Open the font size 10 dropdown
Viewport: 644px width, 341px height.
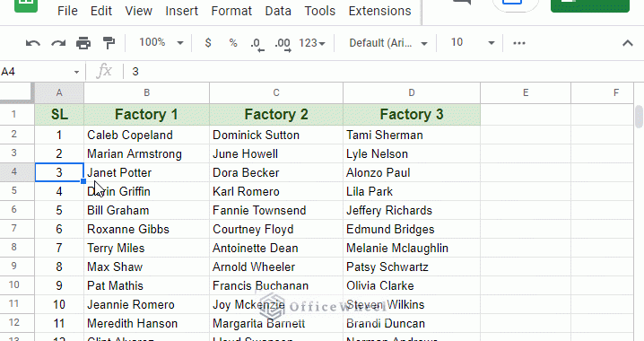point(473,43)
